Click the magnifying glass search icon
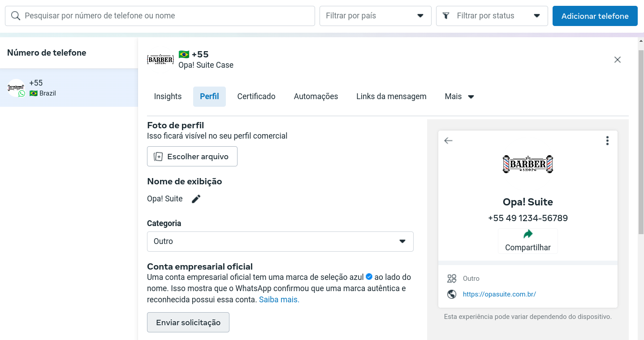 click(x=16, y=16)
